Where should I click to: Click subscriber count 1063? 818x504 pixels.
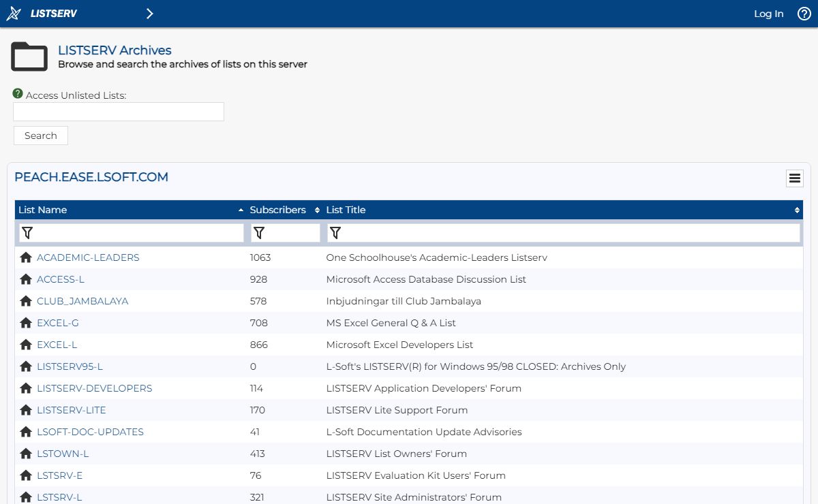pos(260,257)
